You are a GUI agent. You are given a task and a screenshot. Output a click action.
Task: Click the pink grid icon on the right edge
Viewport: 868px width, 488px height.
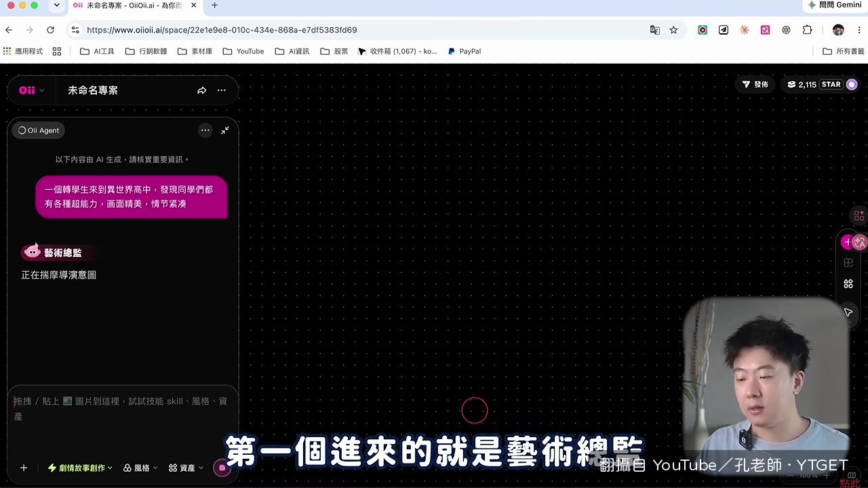pos(859,216)
